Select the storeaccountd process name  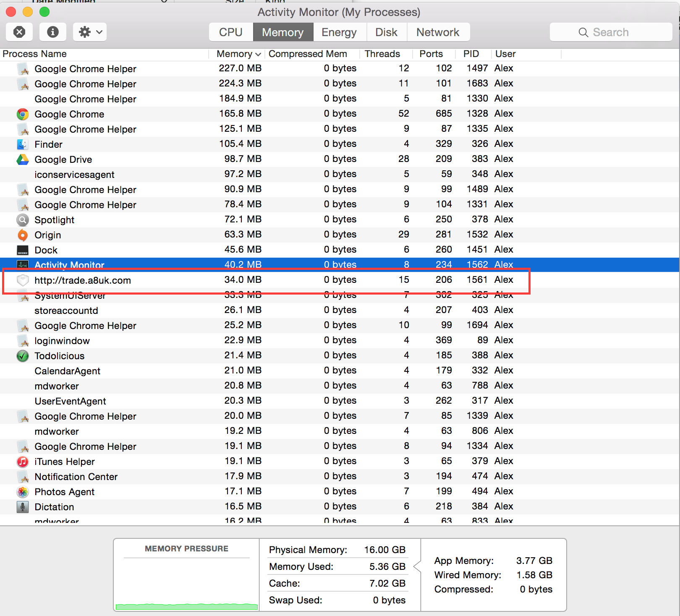click(x=66, y=311)
